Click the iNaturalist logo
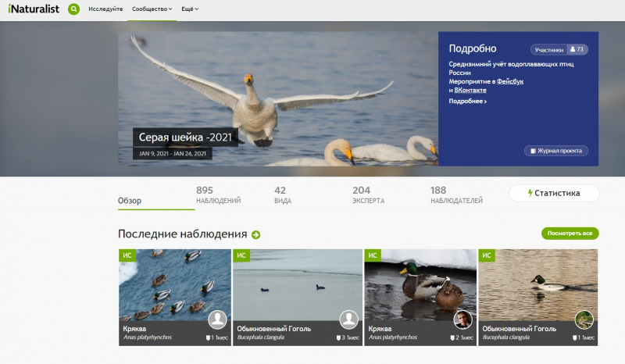625x364 pixels. click(32, 9)
